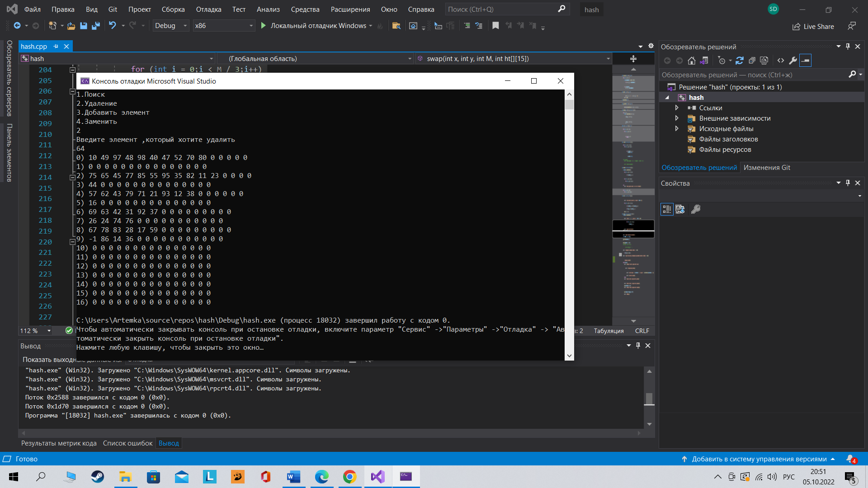Open the global scope dropdown

(x=315, y=59)
